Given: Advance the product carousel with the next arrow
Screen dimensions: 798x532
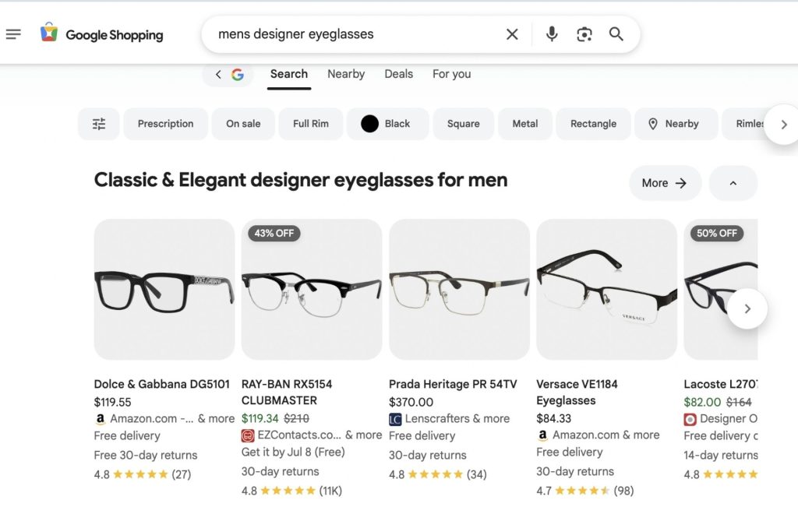Looking at the screenshot, I should [747, 308].
